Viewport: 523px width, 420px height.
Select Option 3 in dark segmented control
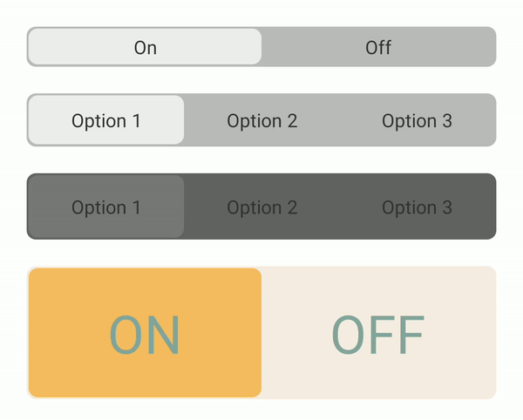tap(417, 207)
